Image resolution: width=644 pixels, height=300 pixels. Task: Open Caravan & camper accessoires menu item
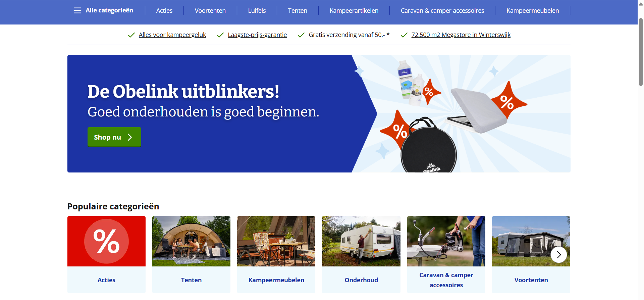[x=442, y=11]
